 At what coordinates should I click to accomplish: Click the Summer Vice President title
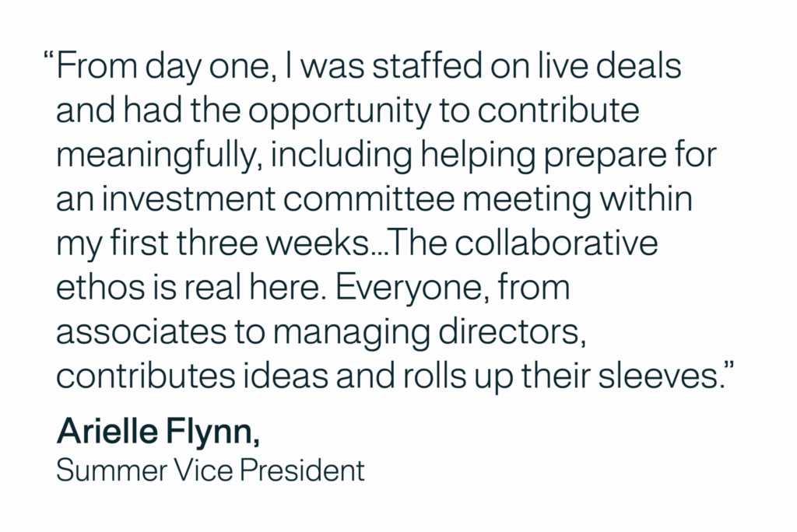point(210,471)
